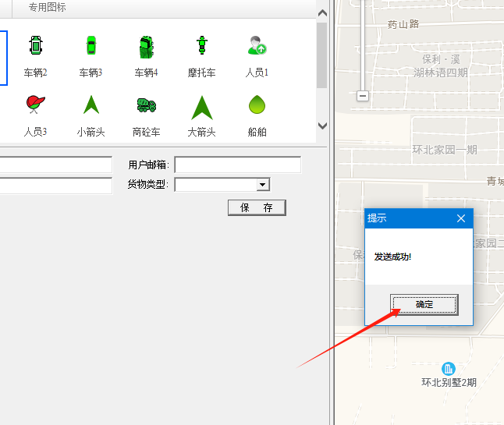The image size is (504, 425).
Task: Choose the 大箭头 large arrow icon
Action: coord(202,108)
